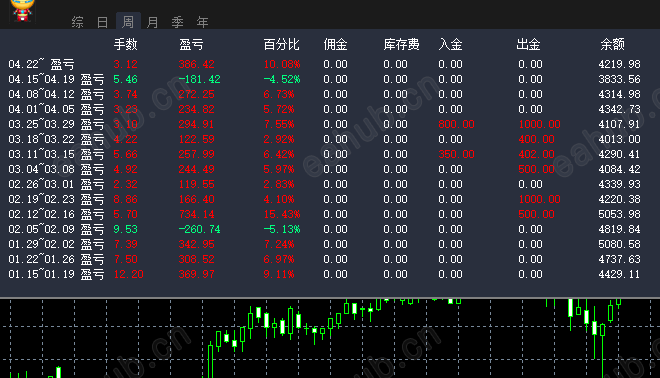Select the 02.12~02.16 盈亏 row label
The image size is (660, 378).
coord(56,214)
